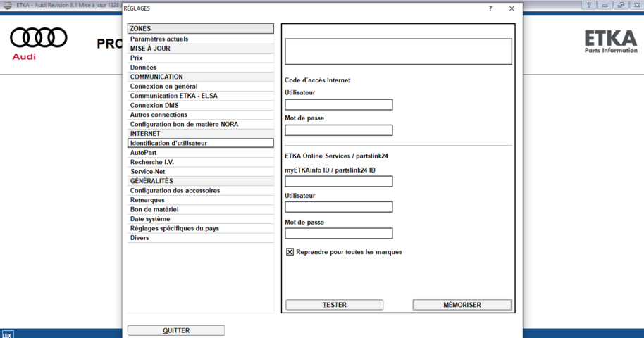Select Configuration des accessoires
The height and width of the screenshot is (338, 644).
[200, 191]
